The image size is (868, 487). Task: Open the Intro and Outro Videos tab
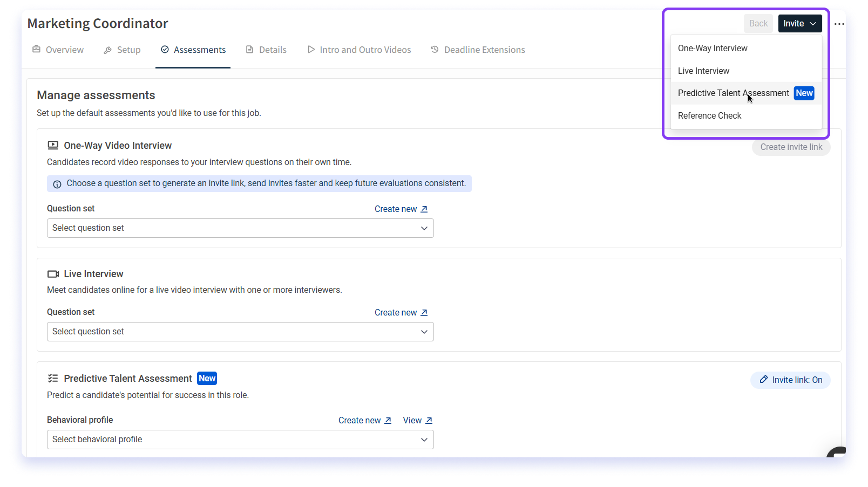coord(360,50)
